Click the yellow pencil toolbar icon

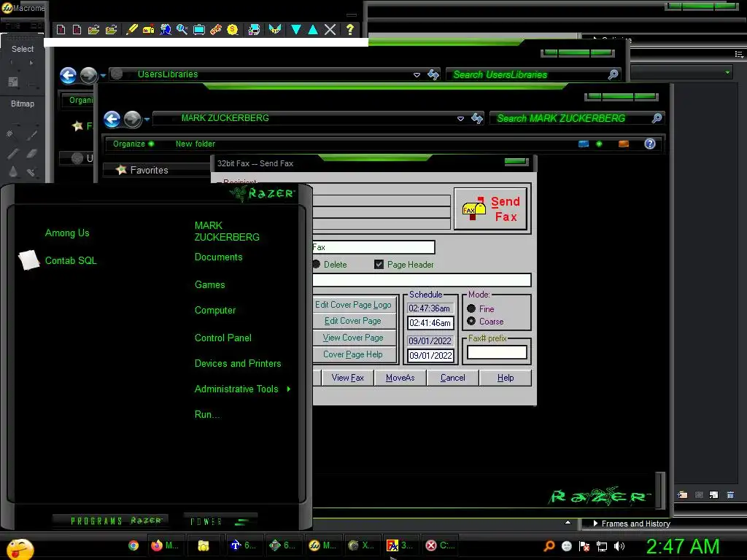click(x=131, y=29)
